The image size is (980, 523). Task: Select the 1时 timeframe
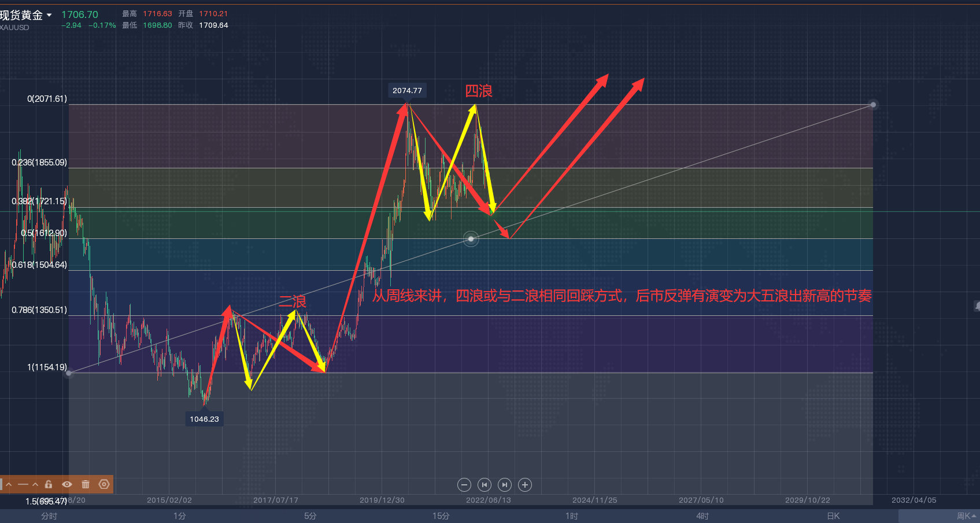[572, 516]
